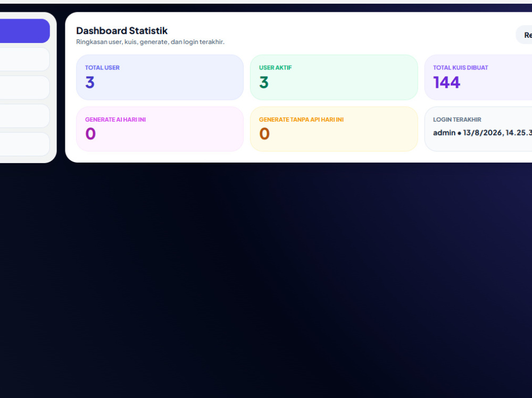Image resolution: width=532 pixels, height=398 pixels.
Task: Click the value 3 under User Aktif
Action: pos(264,82)
